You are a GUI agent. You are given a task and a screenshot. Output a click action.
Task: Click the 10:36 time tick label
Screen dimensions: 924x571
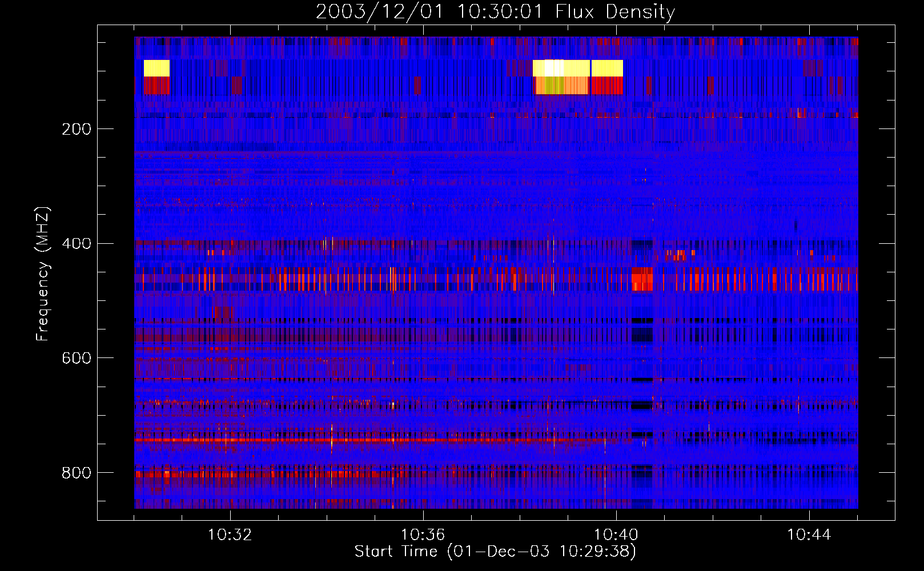click(x=423, y=535)
